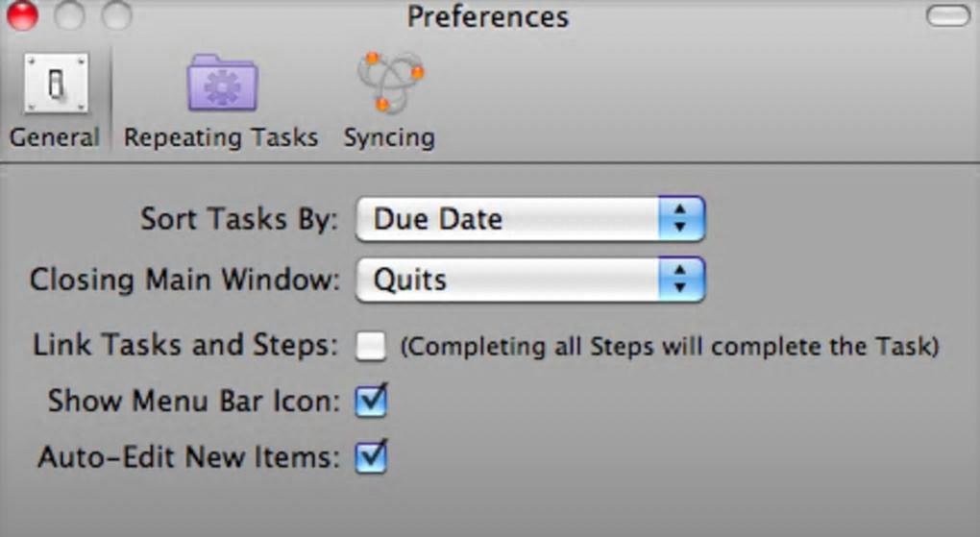Click the "Link Tasks and Steps:" label
Viewport: 980px width, 537px height.
[185, 346]
